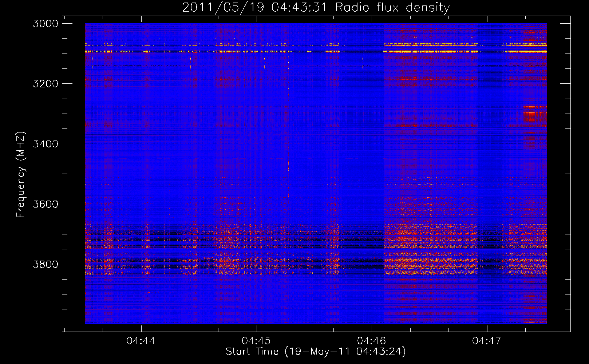Screen dimensions: 589x364
Task: Click the 04:45 time tick label
Action: pos(256,341)
